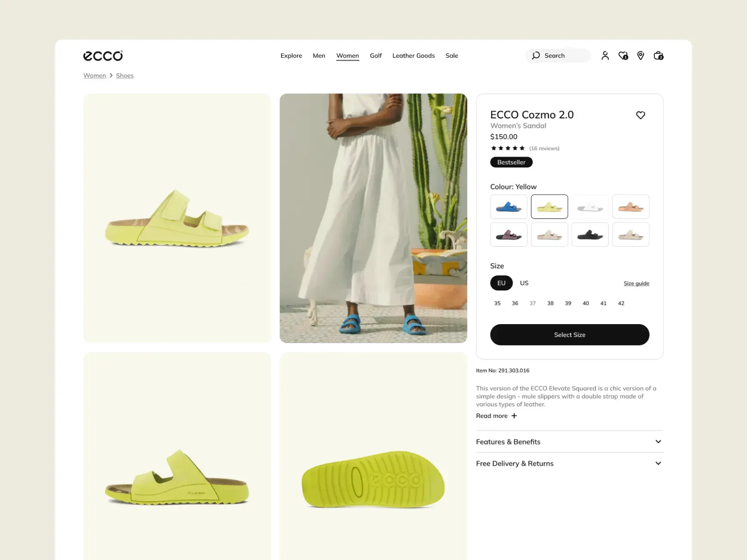Screen dimensions: 747x560
Task: Open the Explore menu
Action: pyautogui.click(x=291, y=56)
